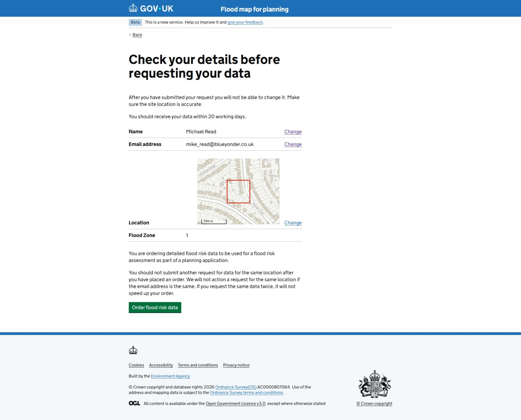Image resolution: width=521 pixels, height=420 pixels.
Task: Open the Accessibility footer link
Action: click(x=161, y=365)
